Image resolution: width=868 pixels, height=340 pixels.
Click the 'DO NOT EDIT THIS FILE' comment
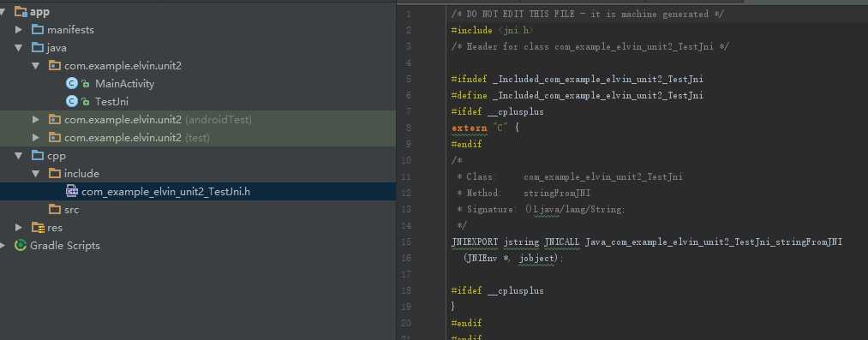click(587, 15)
